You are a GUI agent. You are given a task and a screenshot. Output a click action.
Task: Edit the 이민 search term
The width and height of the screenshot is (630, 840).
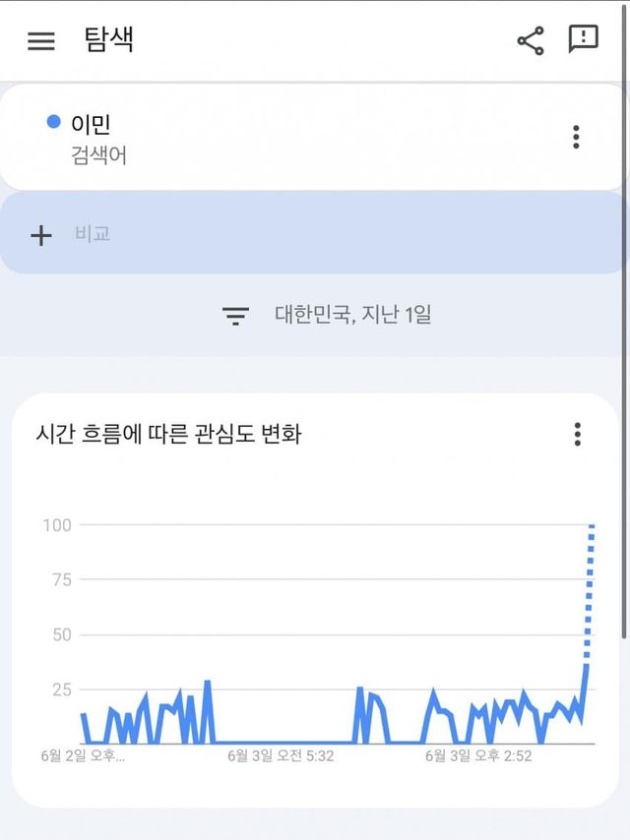coord(91,124)
